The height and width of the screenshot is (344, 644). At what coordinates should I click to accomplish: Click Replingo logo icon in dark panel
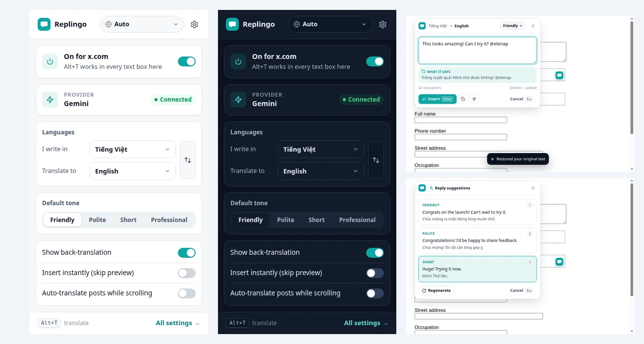(x=232, y=24)
